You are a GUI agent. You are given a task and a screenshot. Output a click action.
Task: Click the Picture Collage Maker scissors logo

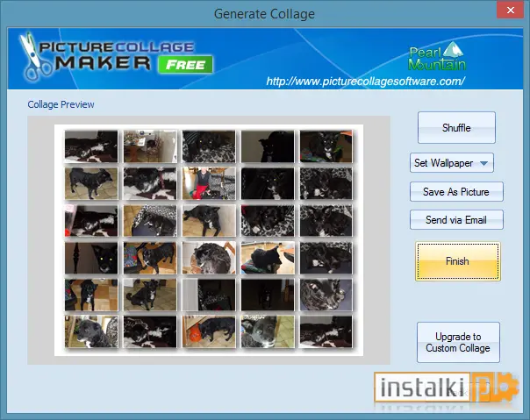coord(35,57)
